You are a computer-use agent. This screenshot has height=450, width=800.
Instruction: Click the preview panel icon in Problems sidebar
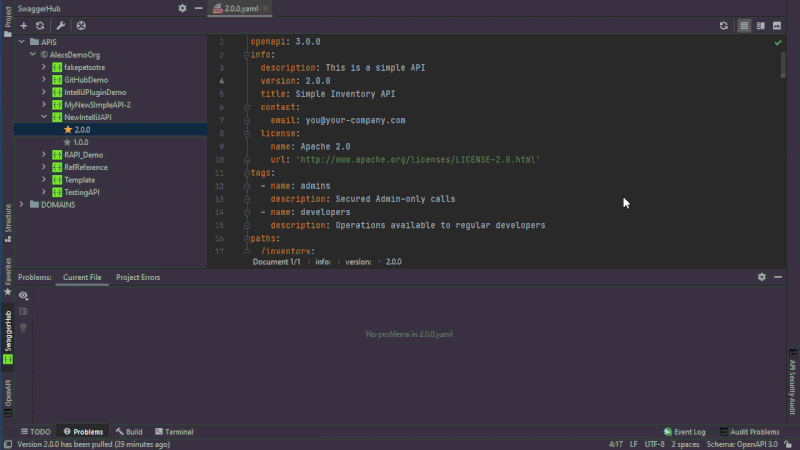[23, 311]
